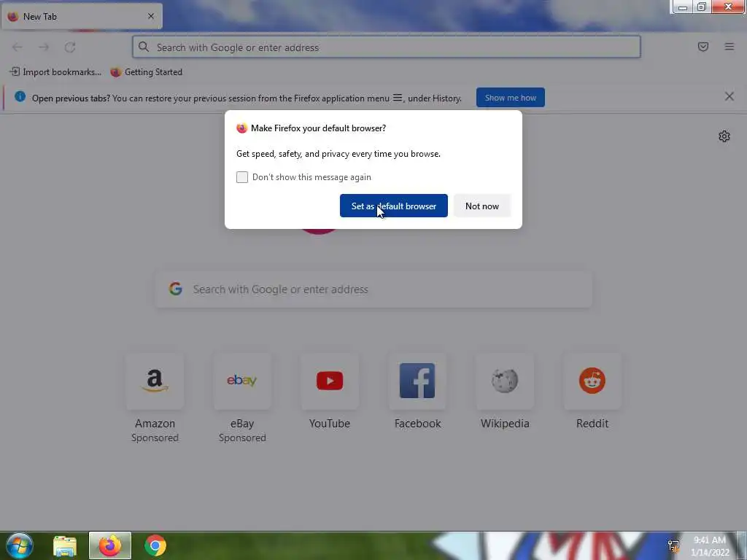Open new tab settings gear icon
Image resolution: width=747 pixels, height=560 pixels.
pos(724,136)
